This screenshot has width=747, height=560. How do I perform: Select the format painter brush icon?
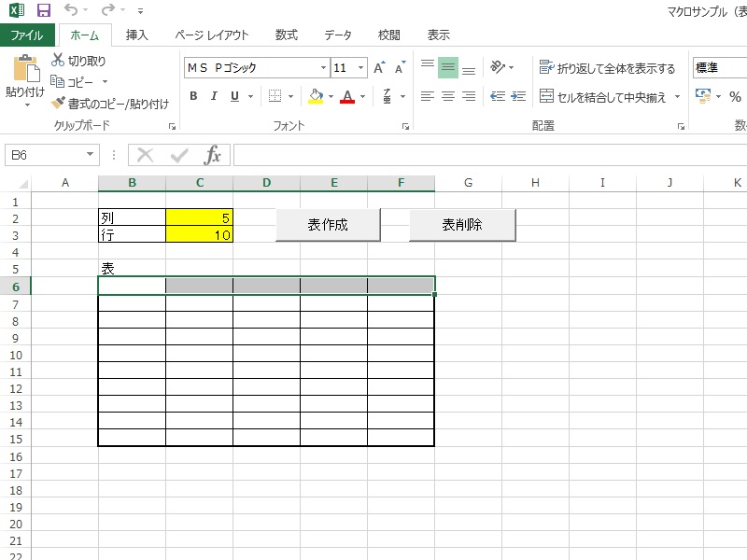59,104
